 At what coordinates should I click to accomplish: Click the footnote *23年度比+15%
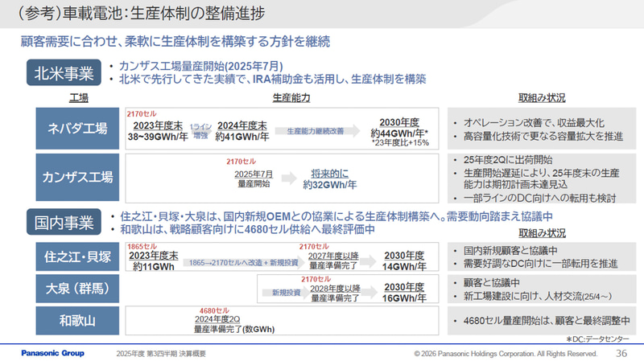400,143
